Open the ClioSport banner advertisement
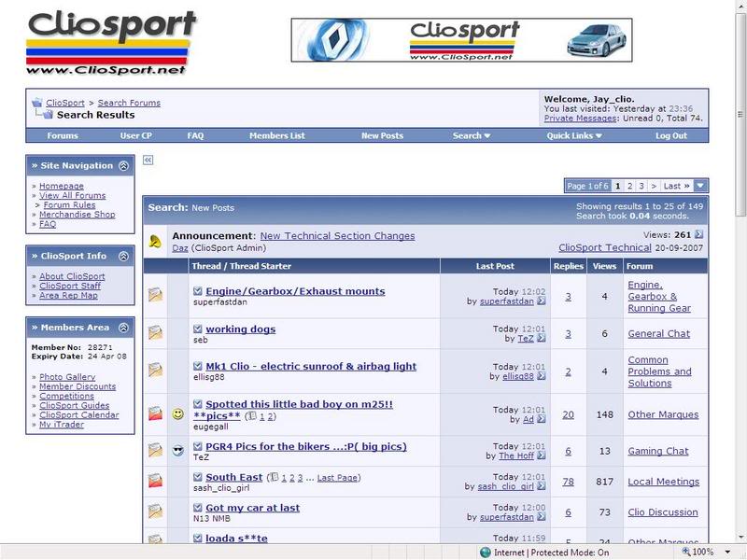 point(461,40)
